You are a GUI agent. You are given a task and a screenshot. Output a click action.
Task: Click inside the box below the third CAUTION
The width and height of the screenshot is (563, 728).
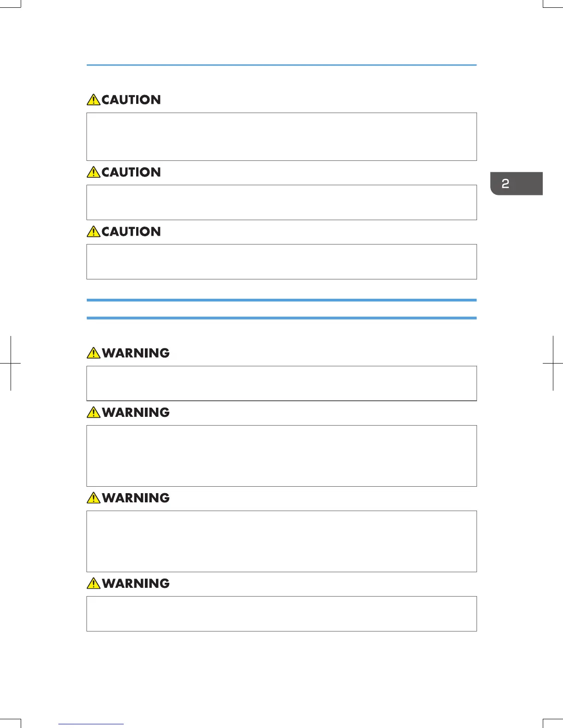tap(281, 262)
